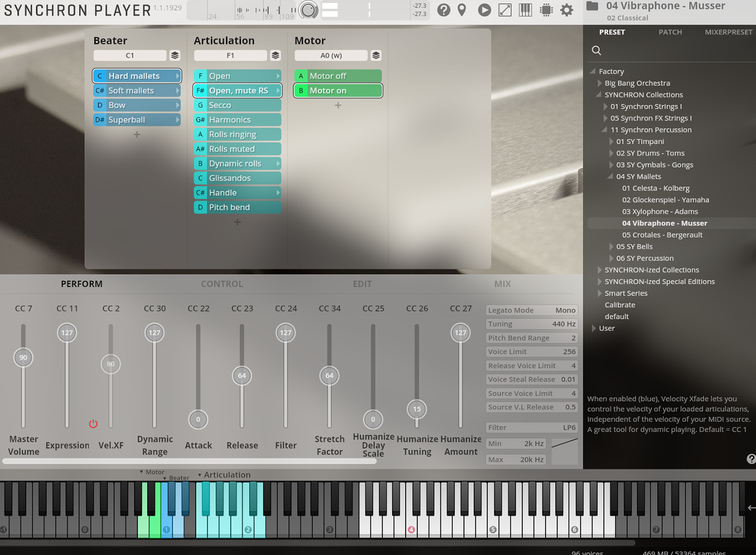Open the settings gear icon

coord(566,10)
